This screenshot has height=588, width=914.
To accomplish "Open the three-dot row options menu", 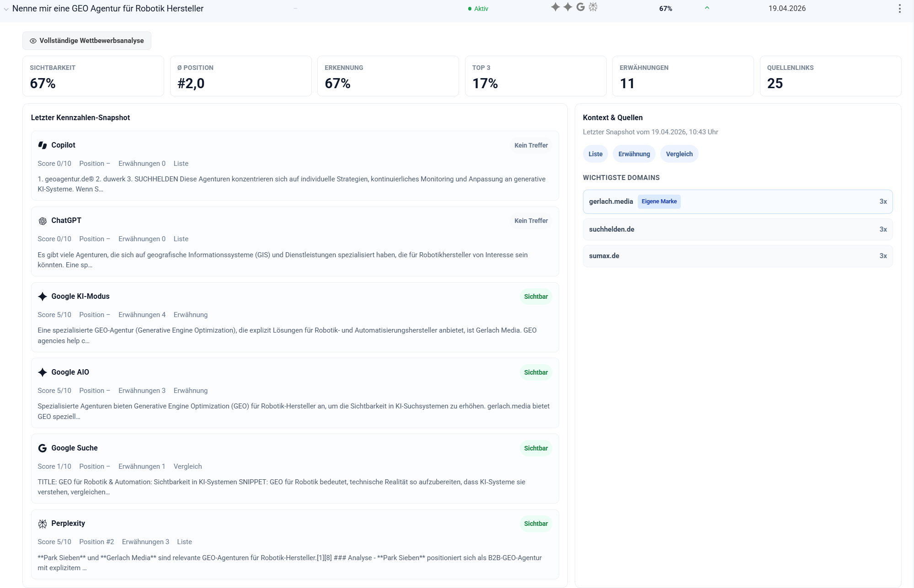I will click(x=899, y=9).
